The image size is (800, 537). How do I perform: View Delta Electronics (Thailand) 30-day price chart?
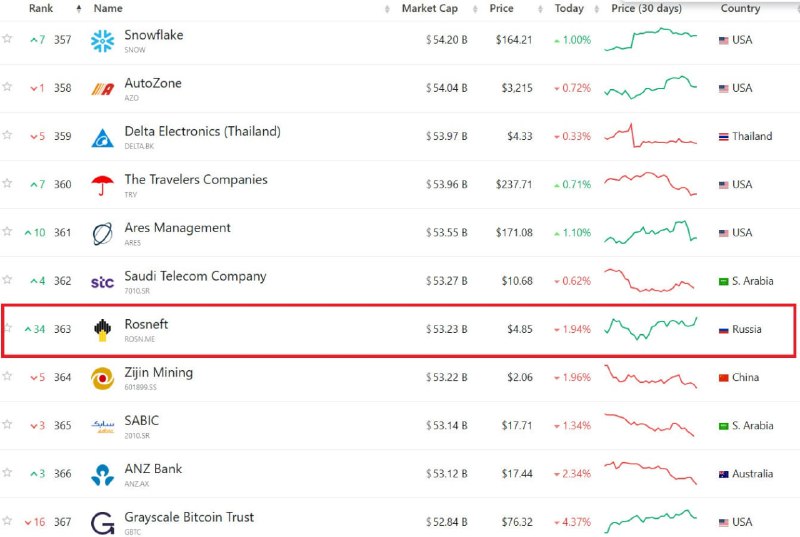click(651, 136)
